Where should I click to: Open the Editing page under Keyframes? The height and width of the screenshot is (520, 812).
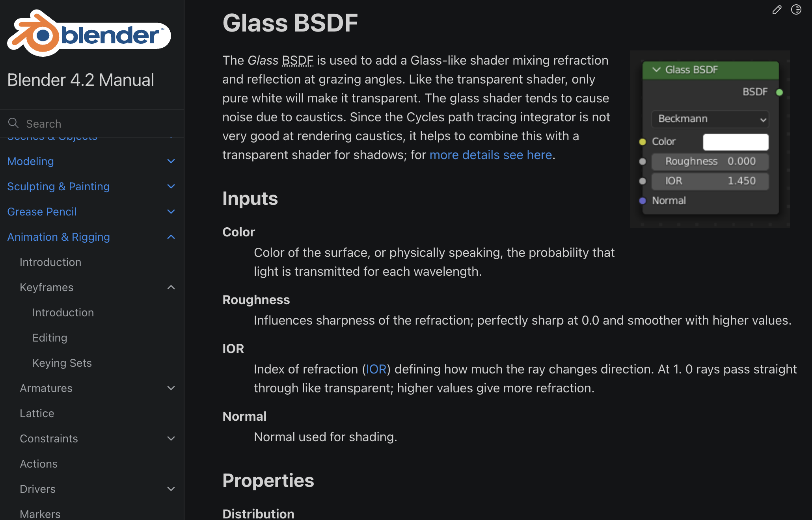coord(50,338)
